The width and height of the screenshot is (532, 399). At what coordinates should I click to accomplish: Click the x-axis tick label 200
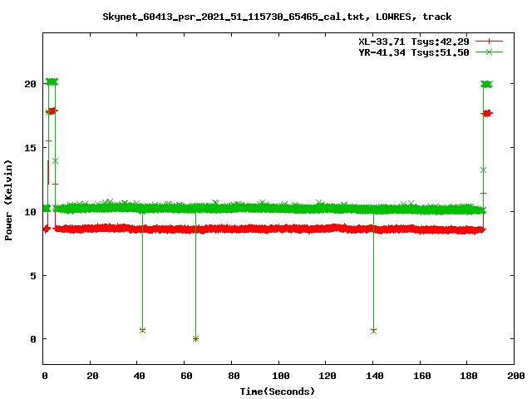coord(515,376)
